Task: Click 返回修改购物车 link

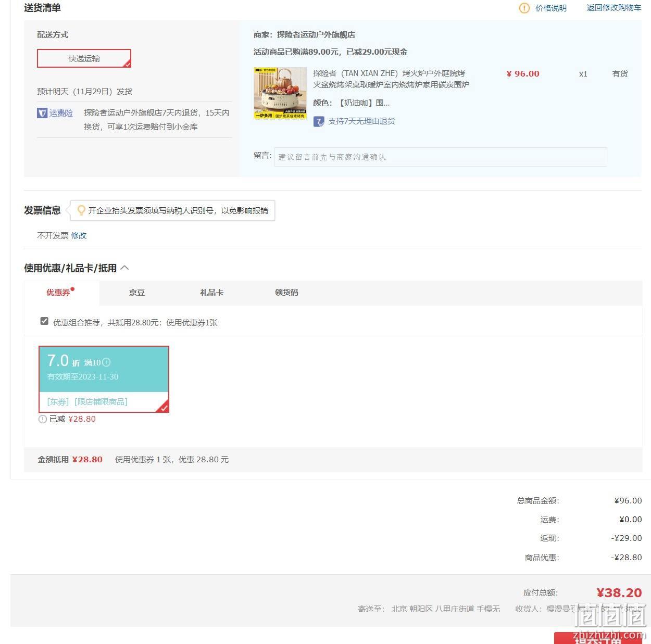Action: 614,8
